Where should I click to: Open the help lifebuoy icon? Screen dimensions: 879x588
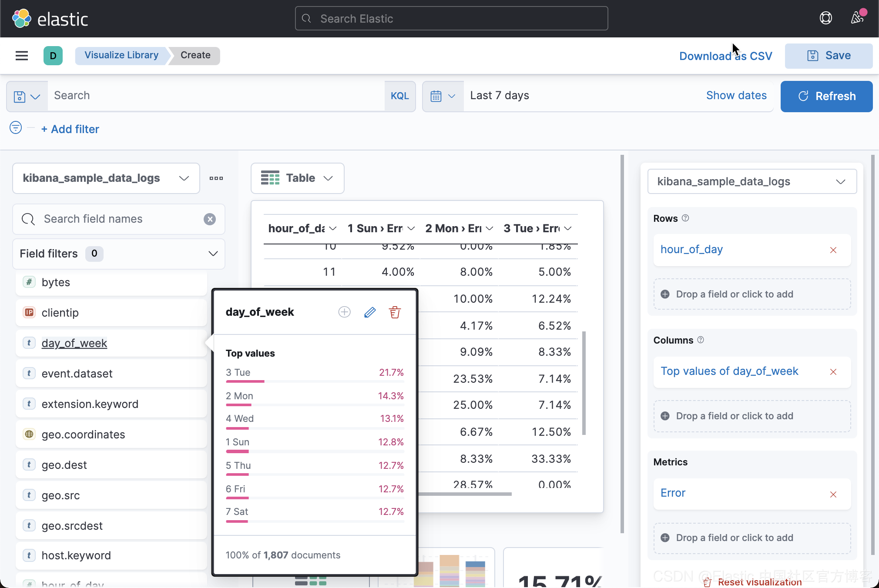825,18
